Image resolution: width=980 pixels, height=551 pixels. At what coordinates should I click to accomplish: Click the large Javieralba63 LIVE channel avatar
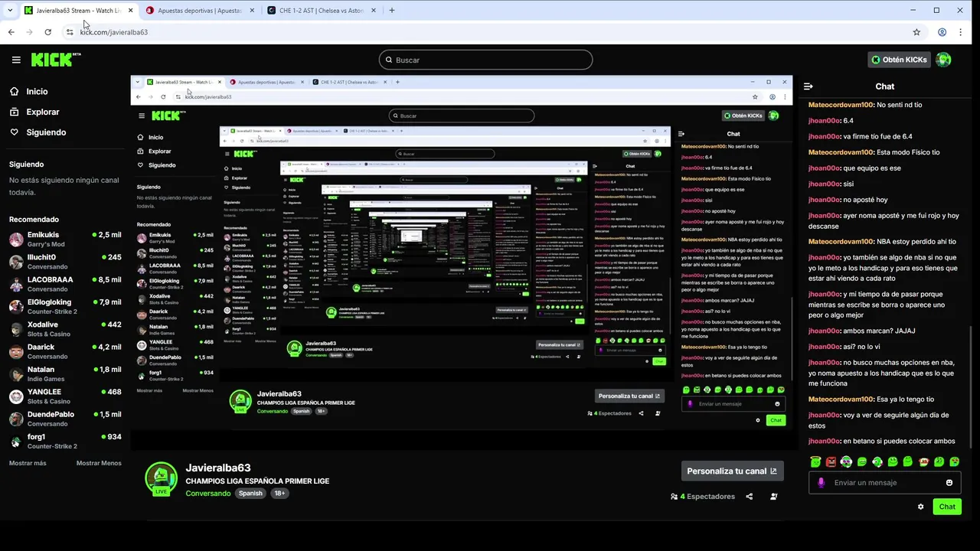(x=161, y=478)
